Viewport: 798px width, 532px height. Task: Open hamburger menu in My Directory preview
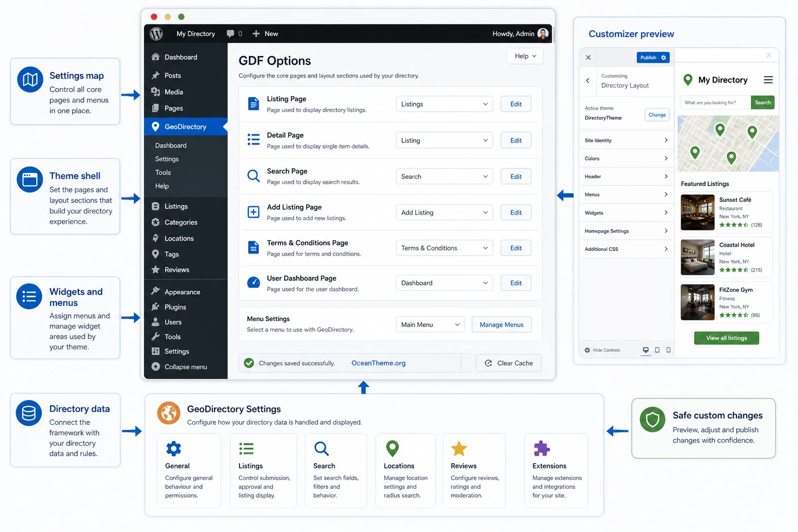(x=768, y=80)
